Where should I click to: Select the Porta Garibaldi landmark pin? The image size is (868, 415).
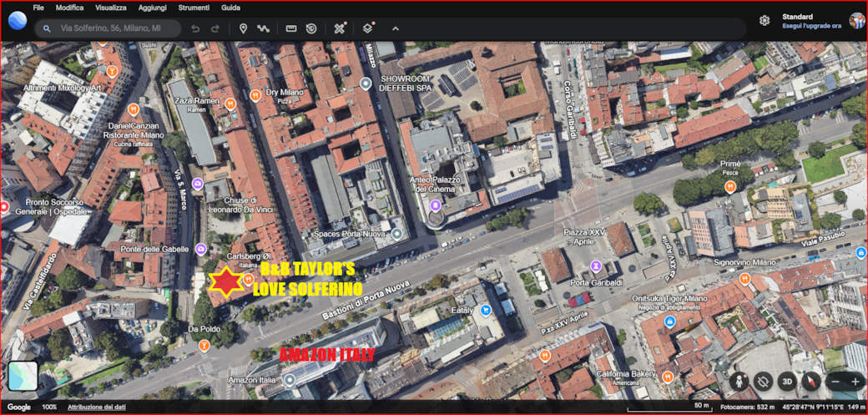(596, 266)
